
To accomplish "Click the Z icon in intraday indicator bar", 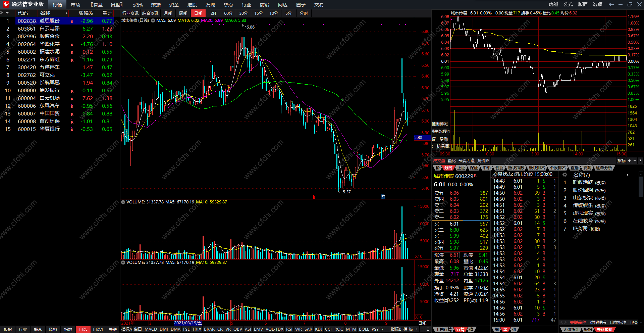I will pyautogui.click(x=640, y=161).
